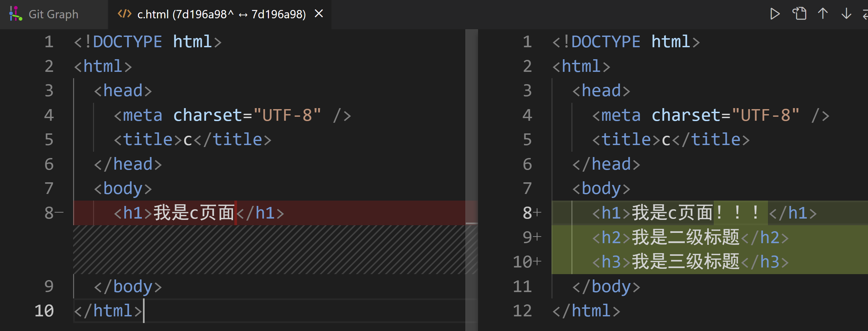Click the <body> line 7 in left pane
Screen dimensions: 868x331
[x=123, y=188]
